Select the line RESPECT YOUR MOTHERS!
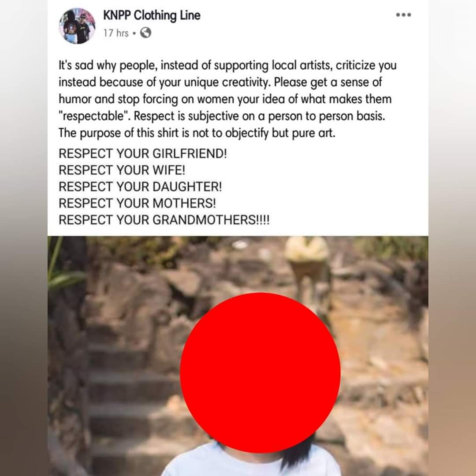The width and height of the screenshot is (476, 476). pyautogui.click(x=137, y=203)
